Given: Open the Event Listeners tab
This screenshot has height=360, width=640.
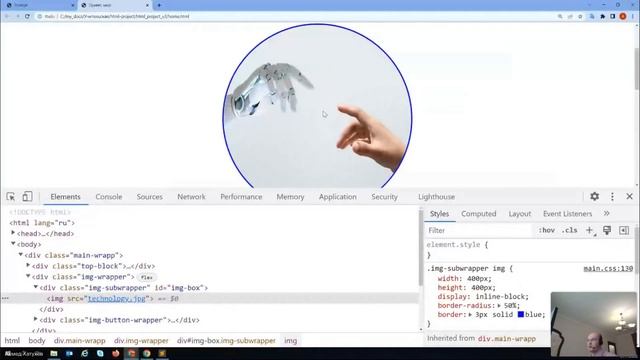Looking at the screenshot, I should (567, 213).
